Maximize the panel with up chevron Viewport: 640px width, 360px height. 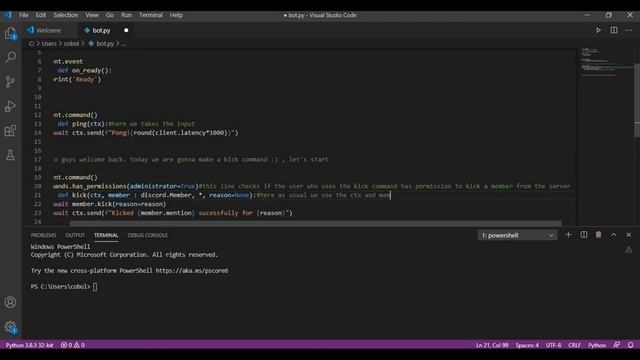click(x=613, y=235)
